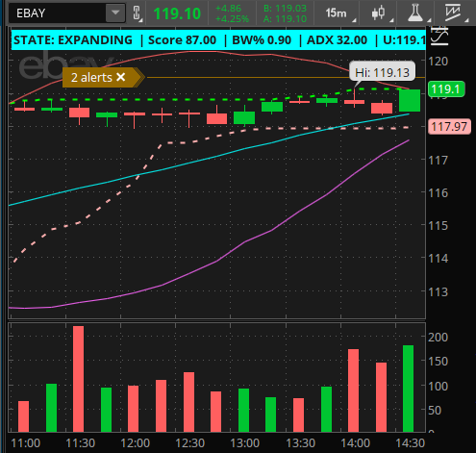Click the last large green candle
The width and height of the screenshot is (476, 453).
tap(410, 100)
